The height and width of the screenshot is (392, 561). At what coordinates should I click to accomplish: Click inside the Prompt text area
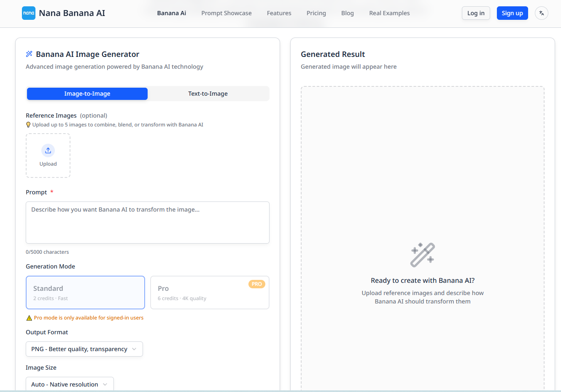[x=147, y=222]
